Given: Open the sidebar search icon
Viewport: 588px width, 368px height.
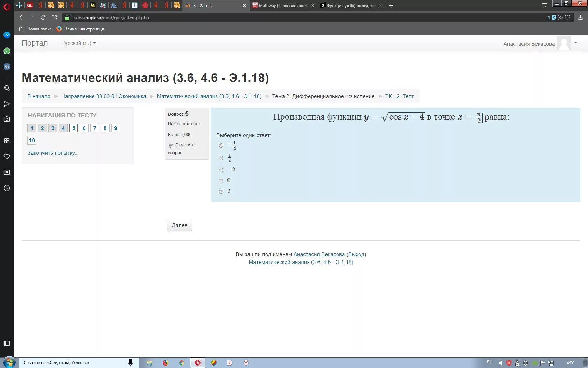Looking at the screenshot, I should click(x=7, y=88).
